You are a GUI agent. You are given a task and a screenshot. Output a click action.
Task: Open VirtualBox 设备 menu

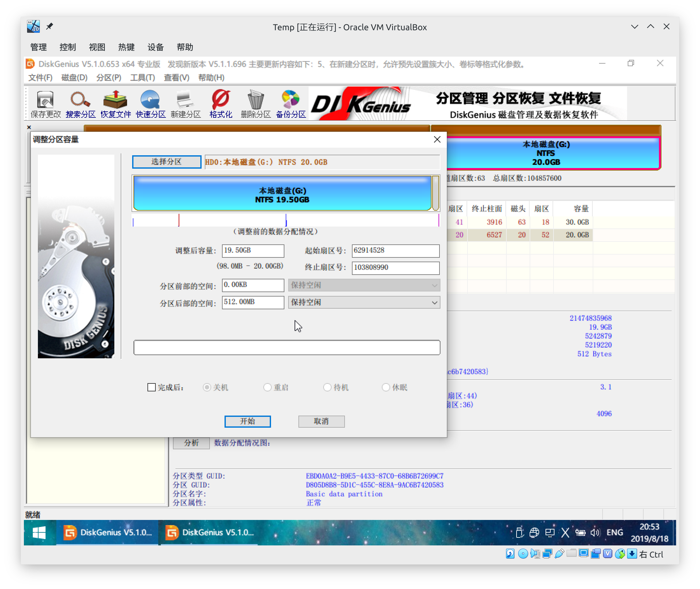[156, 47]
